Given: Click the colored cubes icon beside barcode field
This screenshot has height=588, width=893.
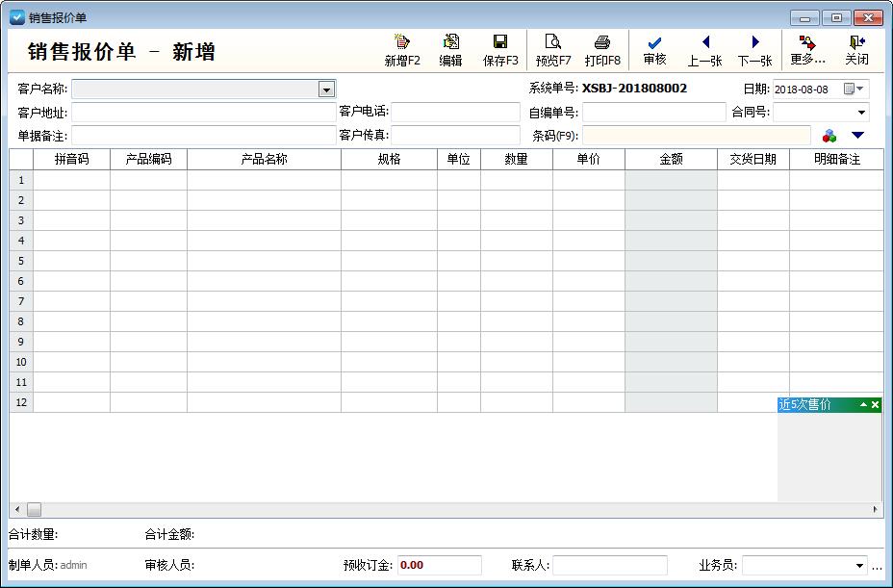Looking at the screenshot, I should pyautogui.click(x=829, y=136).
